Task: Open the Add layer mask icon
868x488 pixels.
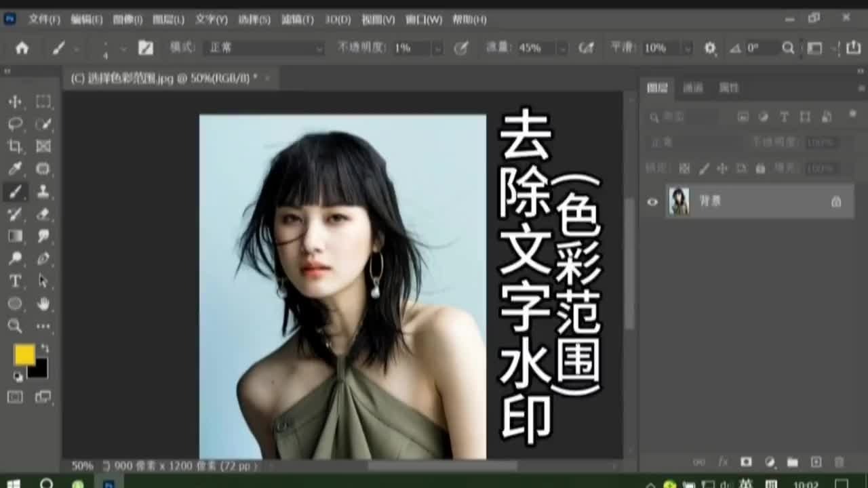Action: (x=746, y=462)
